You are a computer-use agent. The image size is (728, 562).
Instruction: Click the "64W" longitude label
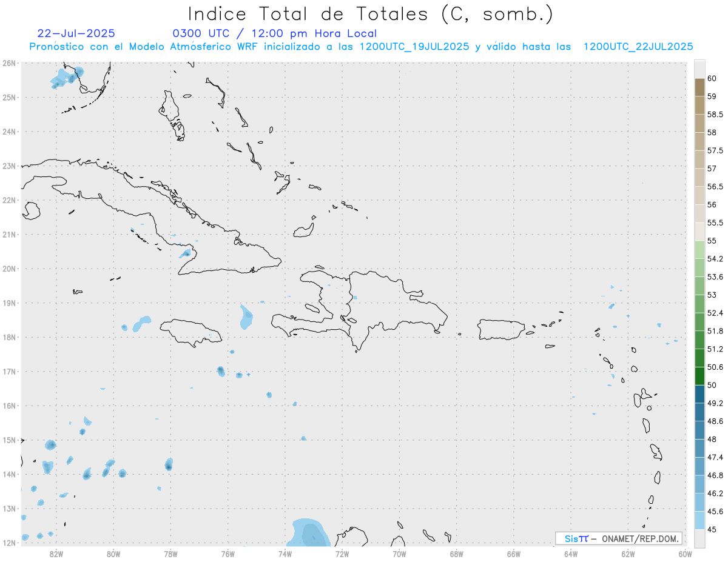tap(571, 554)
